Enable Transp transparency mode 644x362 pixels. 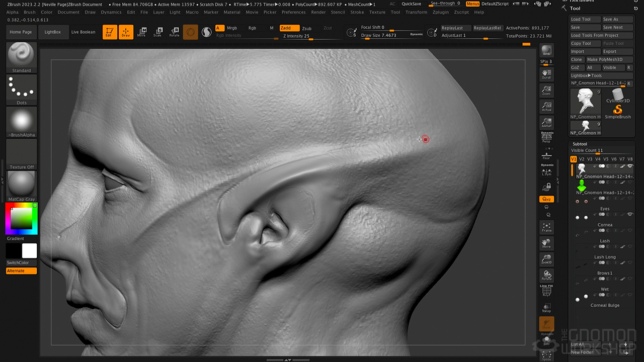546,308
